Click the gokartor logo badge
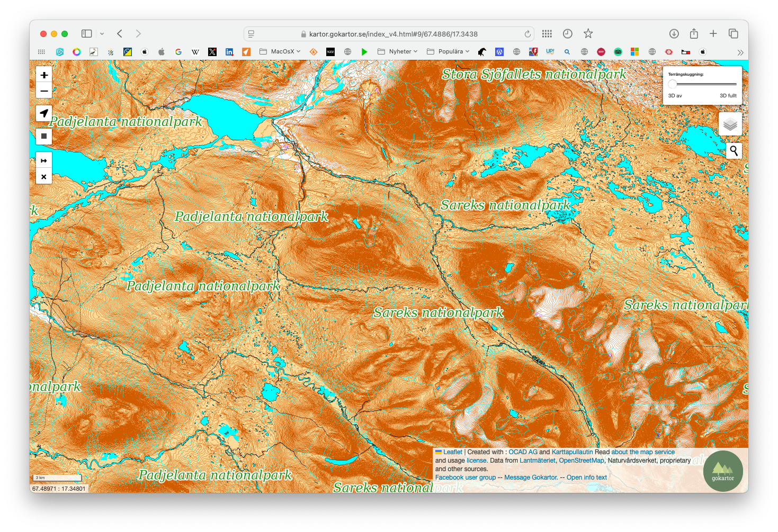778x532 pixels. pos(722,471)
